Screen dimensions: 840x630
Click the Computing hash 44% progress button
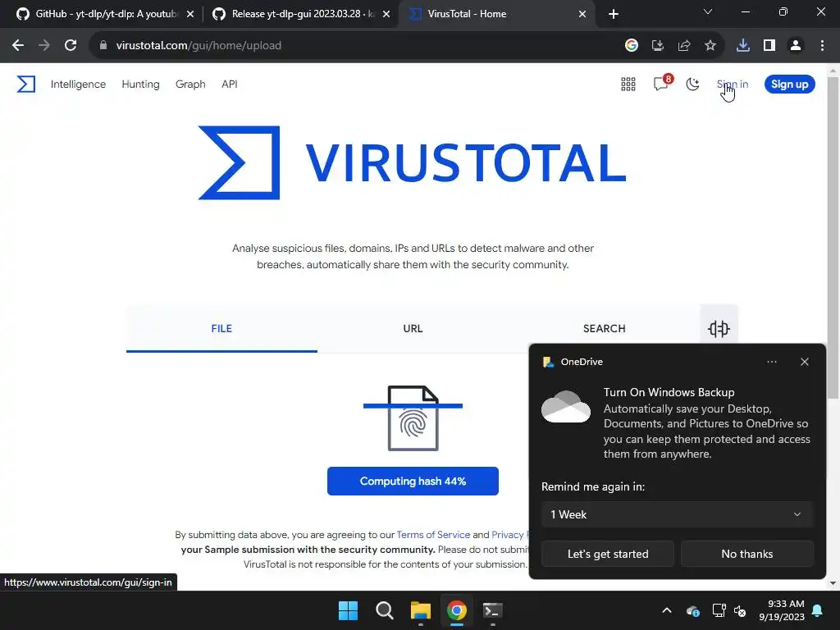[x=413, y=481]
